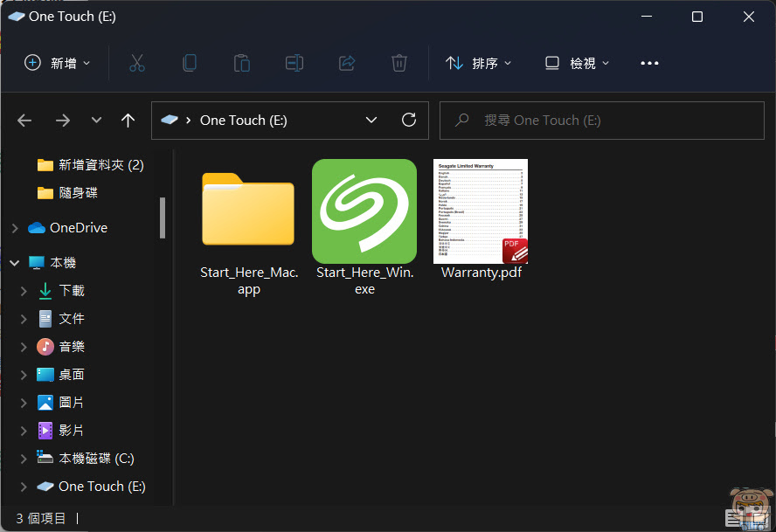Expand the 文件 (Documents) node
The height and width of the screenshot is (532, 776).
[x=24, y=319]
